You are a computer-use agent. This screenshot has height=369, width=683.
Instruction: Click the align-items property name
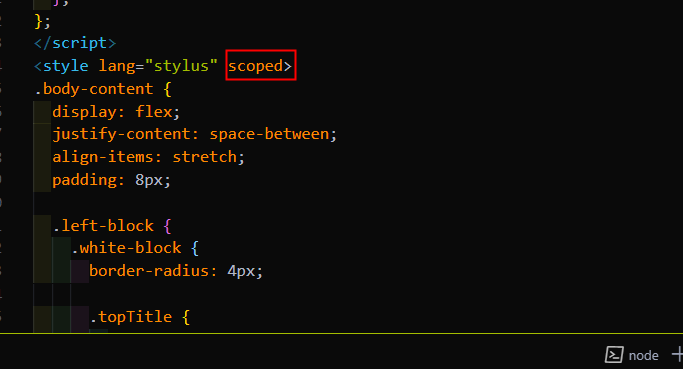click(x=102, y=157)
